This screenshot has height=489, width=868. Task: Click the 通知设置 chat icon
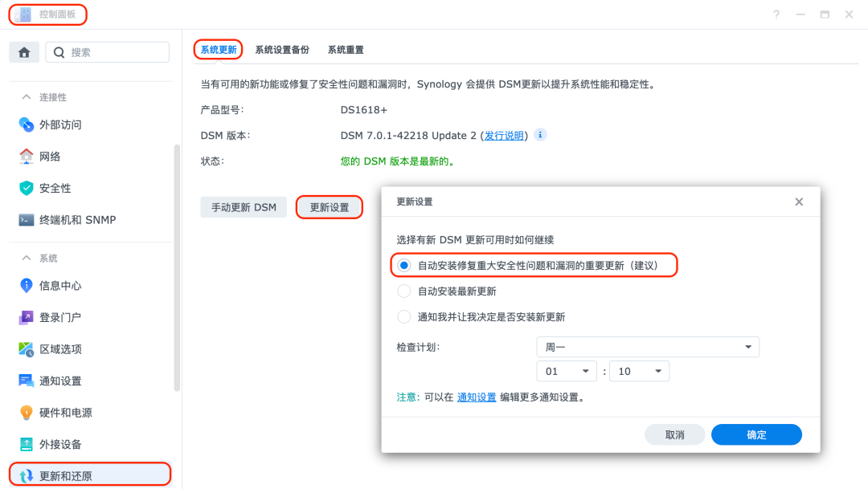(x=26, y=381)
